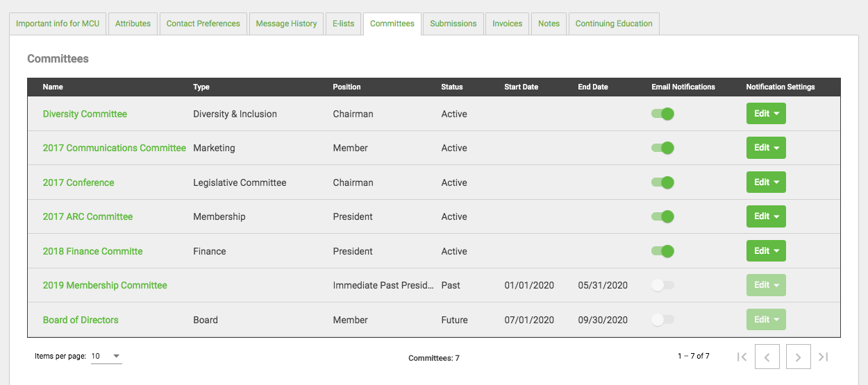Go to the Invoices tab
868x385 pixels.
(508, 24)
